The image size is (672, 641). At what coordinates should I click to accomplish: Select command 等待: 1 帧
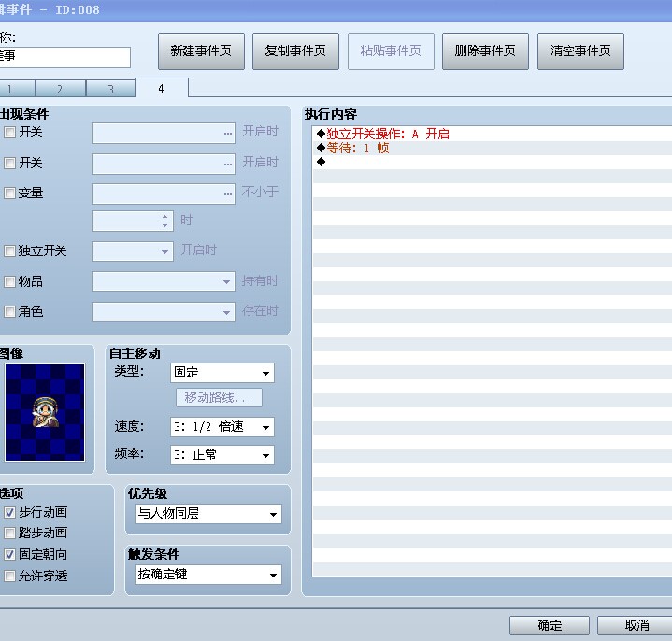click(x=493, y=148)
